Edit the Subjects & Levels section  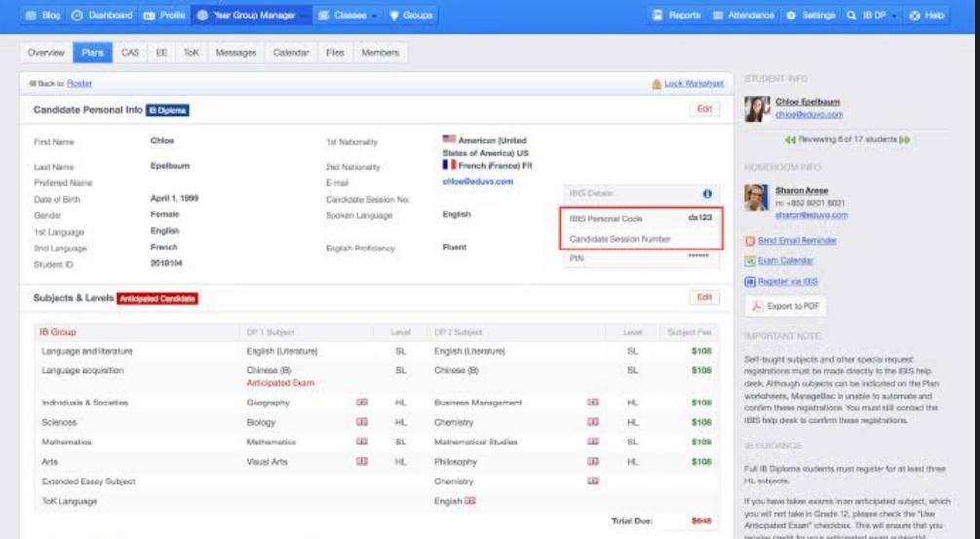coord(703,297)
